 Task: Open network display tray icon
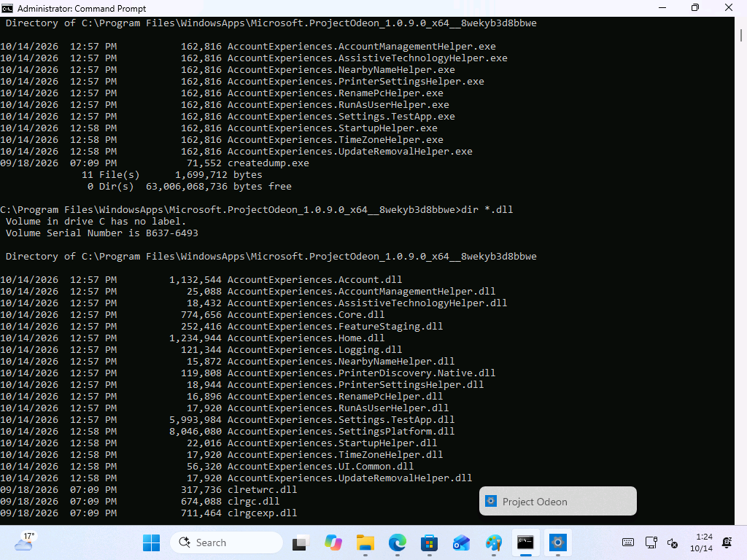(651, 542)
